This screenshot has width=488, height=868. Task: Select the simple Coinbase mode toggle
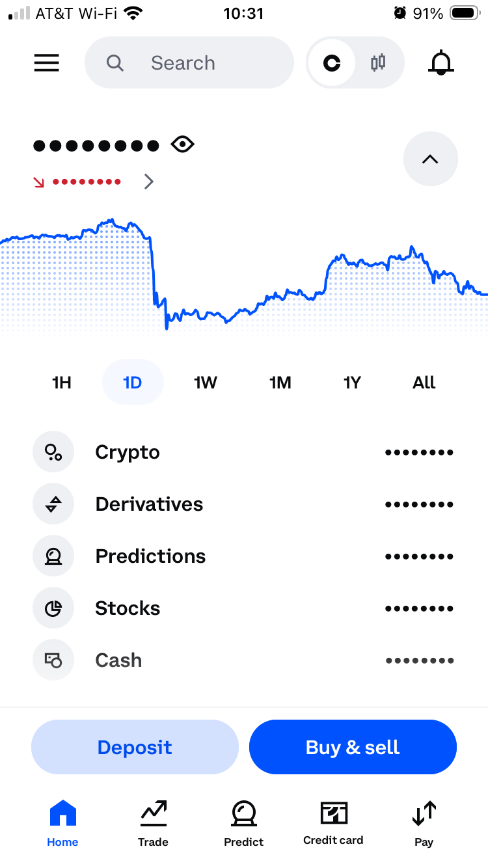(332, 63)
